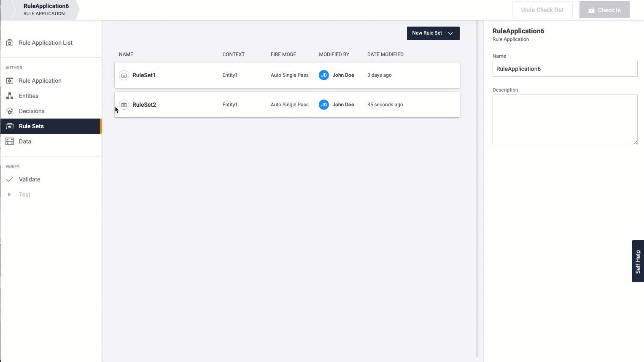Click Entity1 in the RuleSet1 row
The image size is (644, 362).
pos(230,75)
